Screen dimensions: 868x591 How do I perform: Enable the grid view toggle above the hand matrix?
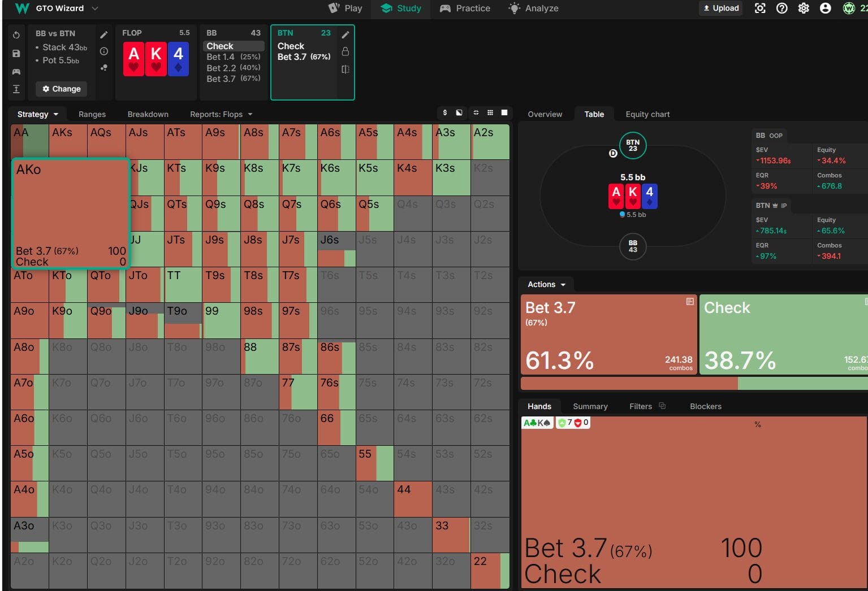tap(491, 112)
